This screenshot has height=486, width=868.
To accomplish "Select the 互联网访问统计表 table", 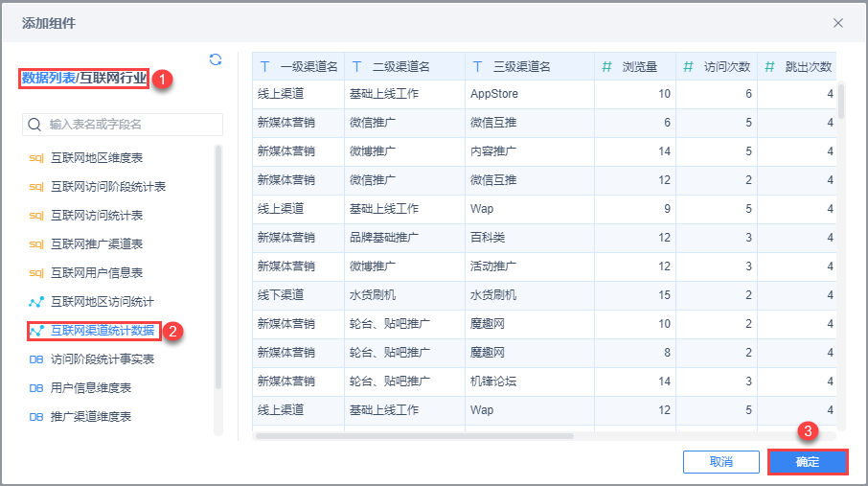I will (97, 216).
